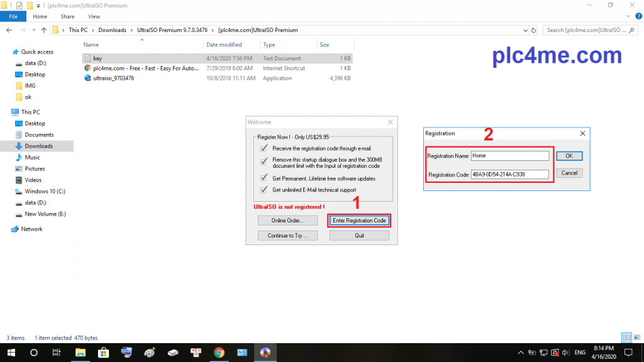Open File Explorer from taskbar

[80, 353]
